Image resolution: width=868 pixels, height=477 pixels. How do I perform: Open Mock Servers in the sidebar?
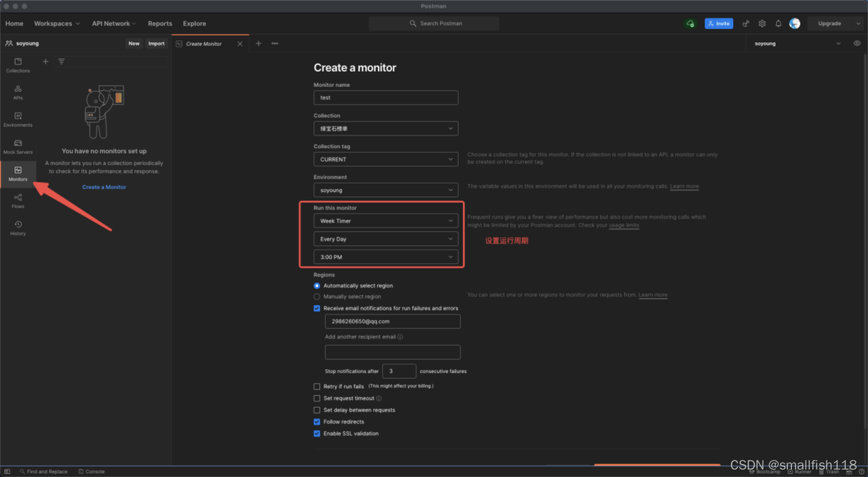18,147
